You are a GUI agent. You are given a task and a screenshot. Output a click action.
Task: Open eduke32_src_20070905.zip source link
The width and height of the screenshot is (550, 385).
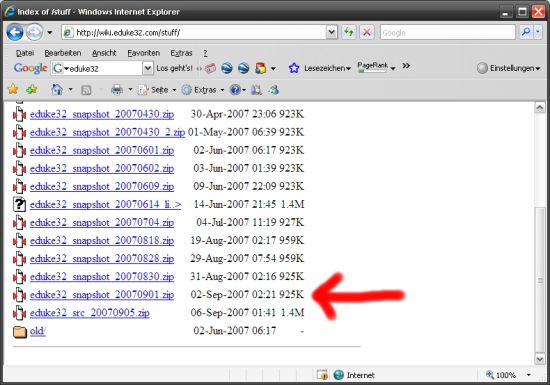click(x=90, y=313)
